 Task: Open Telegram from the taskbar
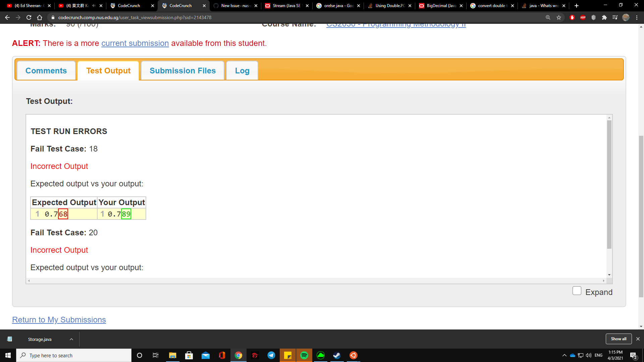tap(271, 355)
